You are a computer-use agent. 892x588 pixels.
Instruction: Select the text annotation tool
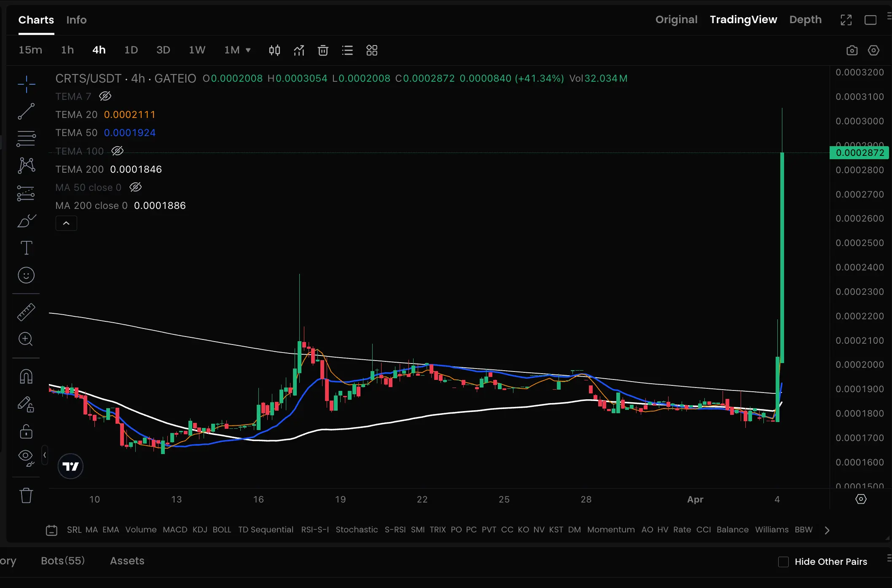pos(26,248)
